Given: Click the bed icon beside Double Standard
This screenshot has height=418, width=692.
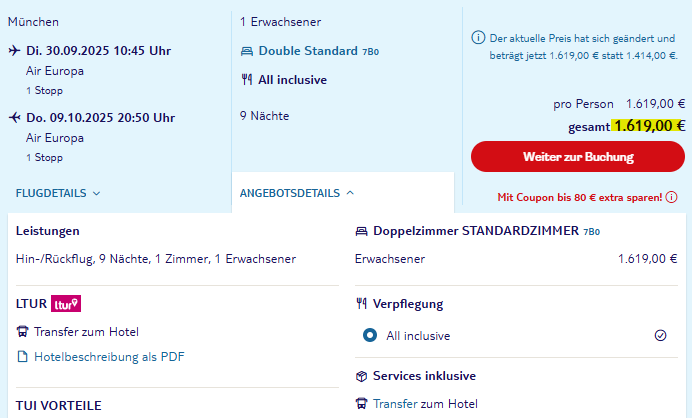Looking at the screenshot, I should click(x=247, y=52).
